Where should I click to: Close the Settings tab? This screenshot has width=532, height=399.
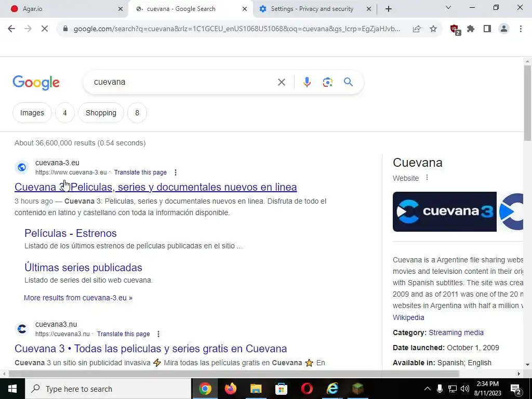[x=369, y=9]
